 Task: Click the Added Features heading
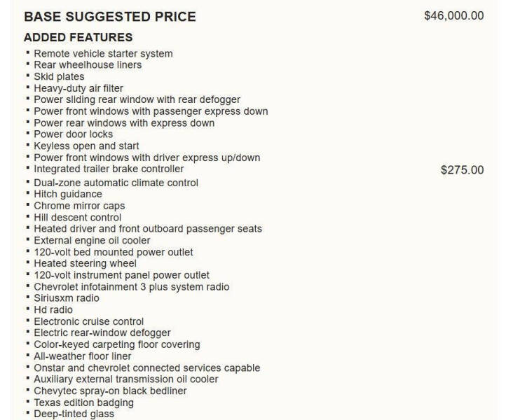78,37
